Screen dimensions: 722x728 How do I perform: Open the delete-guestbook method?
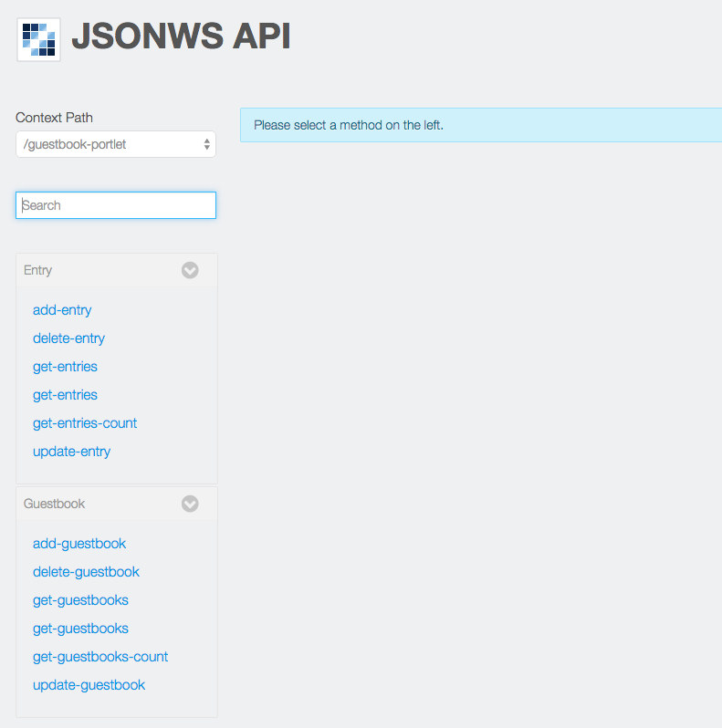[x=86, y=572]
